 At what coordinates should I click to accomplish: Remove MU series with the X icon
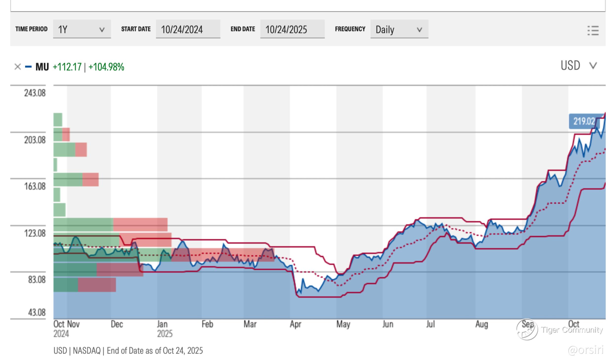pyautogui.click(x=17, y=67)
